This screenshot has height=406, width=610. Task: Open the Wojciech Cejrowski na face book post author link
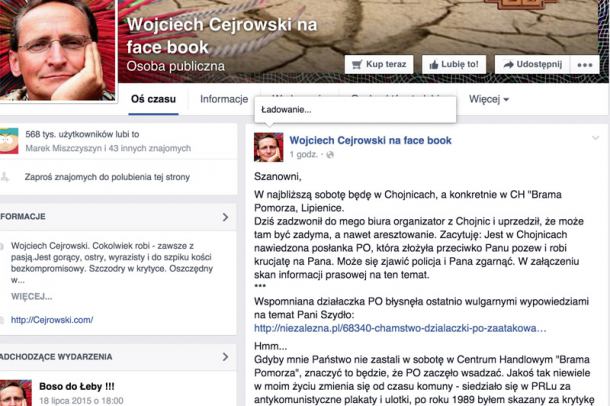click(x=370, y=140)
